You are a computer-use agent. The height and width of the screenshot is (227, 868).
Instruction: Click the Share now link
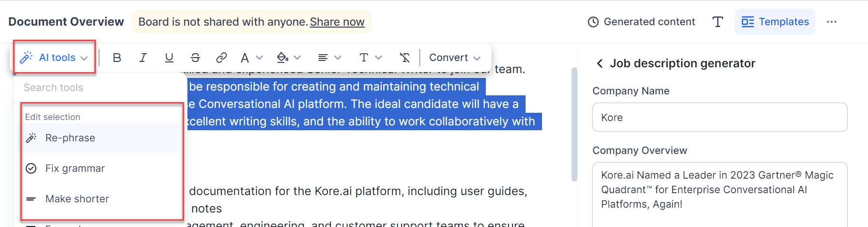(337, 22)
